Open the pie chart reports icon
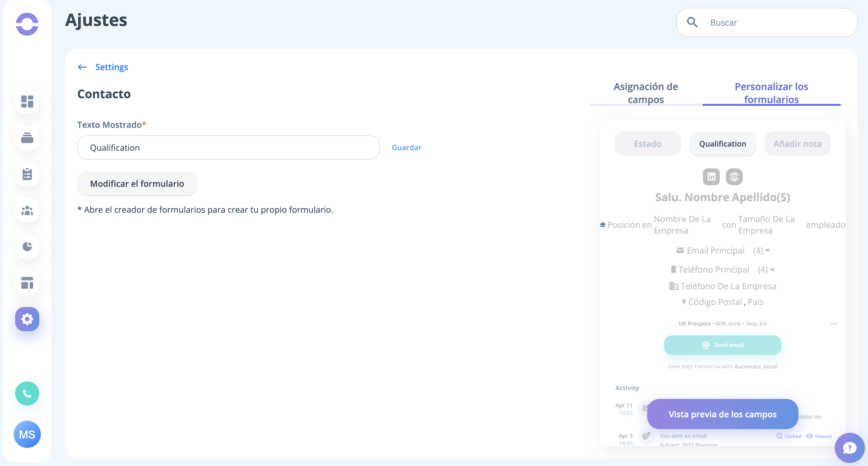868x466 pixels. click(x=27, y=247)
